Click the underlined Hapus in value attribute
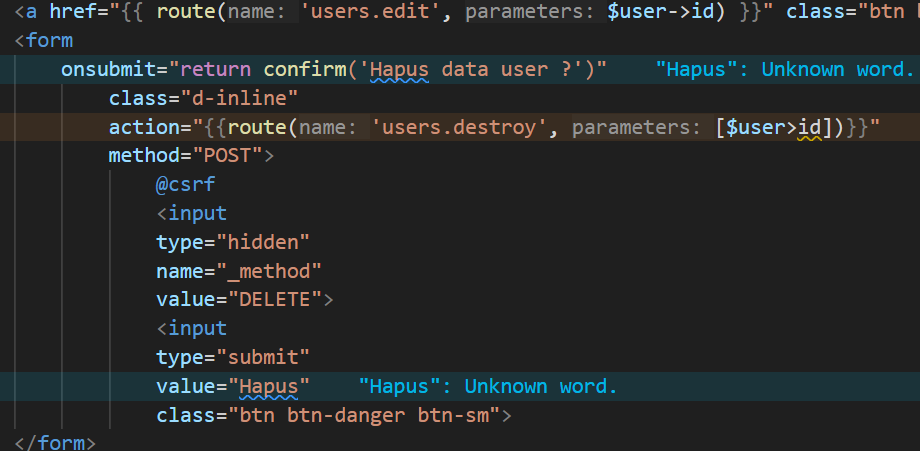The height and width of the screenshot is (451, 920). point(268,386)
